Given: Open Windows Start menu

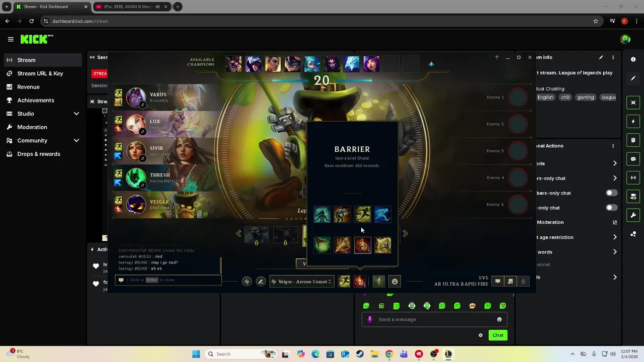Looking at the screenshot, I should click(196, 354).
